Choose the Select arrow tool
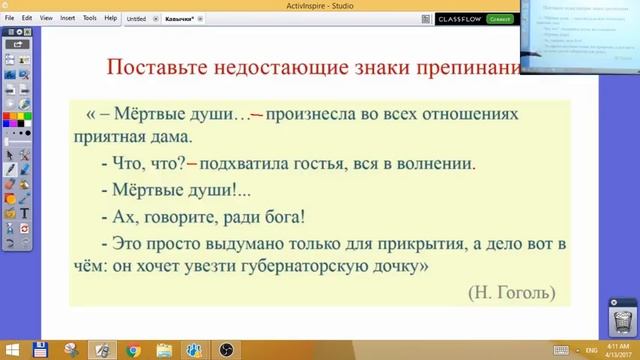 click(10, 155)
